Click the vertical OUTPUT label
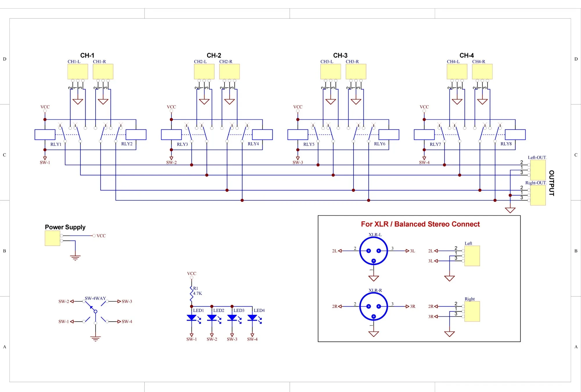The height and width of the screenshot is (392, 581). click(x=551, y=183)
